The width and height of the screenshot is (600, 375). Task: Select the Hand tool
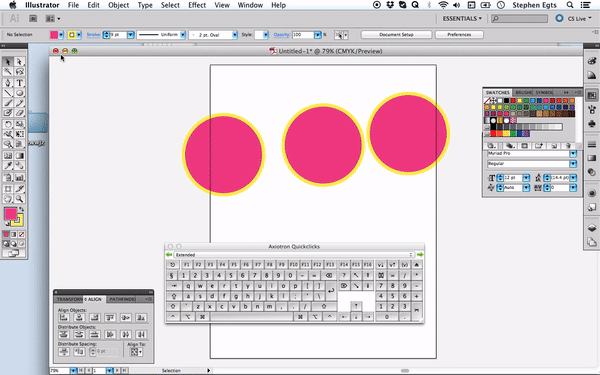coord(8,199)
